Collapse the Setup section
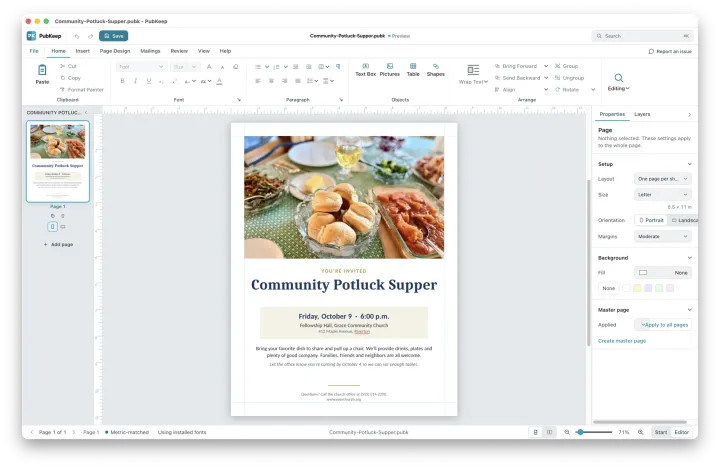Screen dimensions: 720x468 coord(689,164)
